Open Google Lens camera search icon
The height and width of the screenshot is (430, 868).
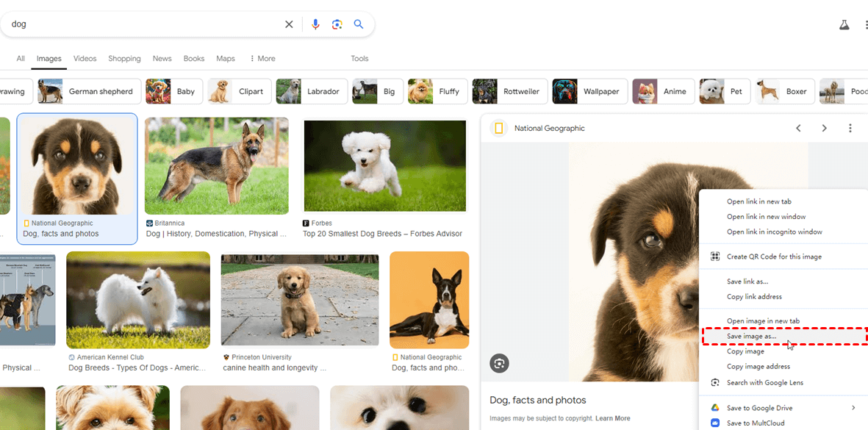click(337, 24)
